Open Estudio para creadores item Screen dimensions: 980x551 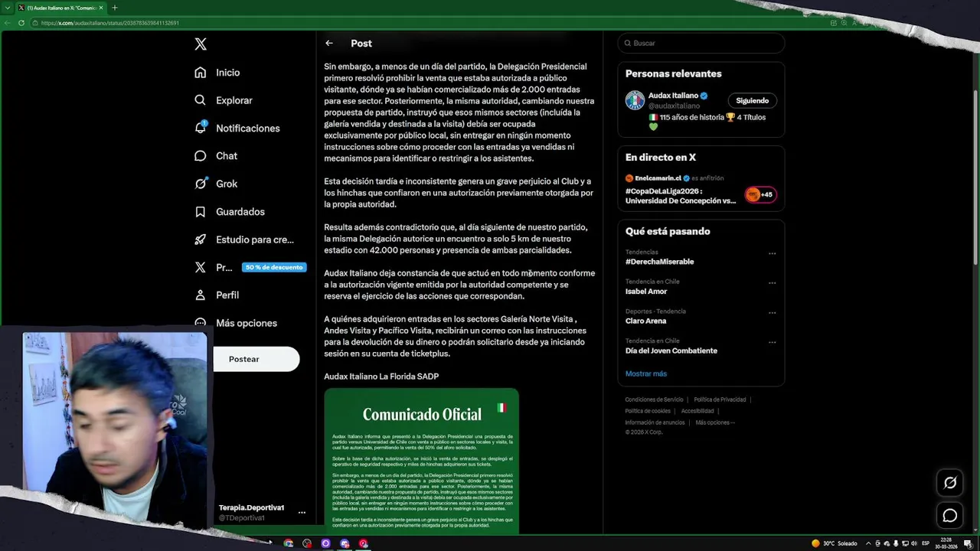(244, 240)
